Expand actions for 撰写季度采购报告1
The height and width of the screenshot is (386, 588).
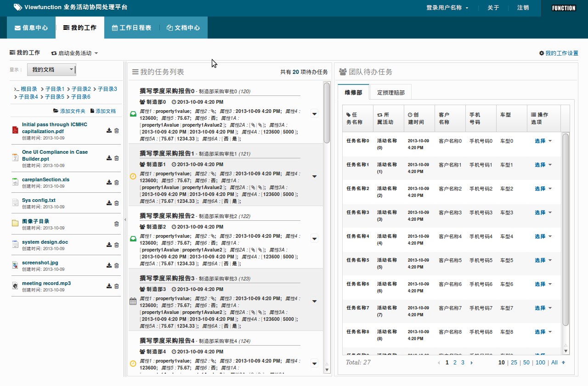[x=315, y=176]
